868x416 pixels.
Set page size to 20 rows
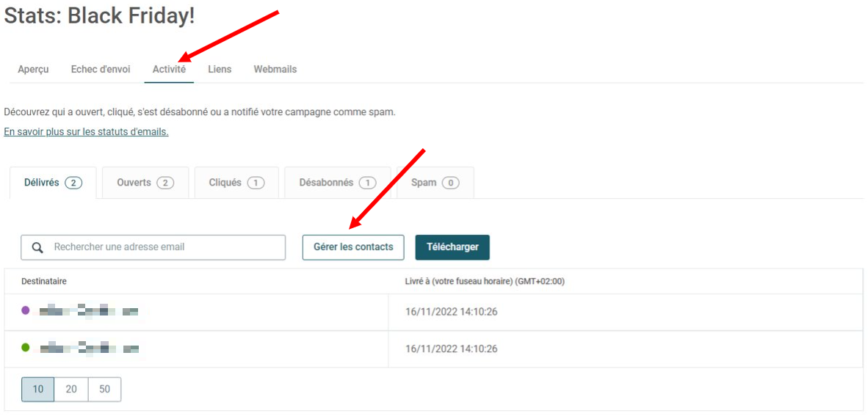(71, 390)
